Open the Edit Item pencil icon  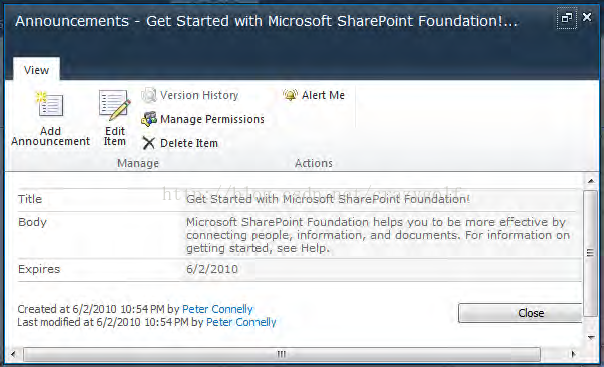(114, 105)
